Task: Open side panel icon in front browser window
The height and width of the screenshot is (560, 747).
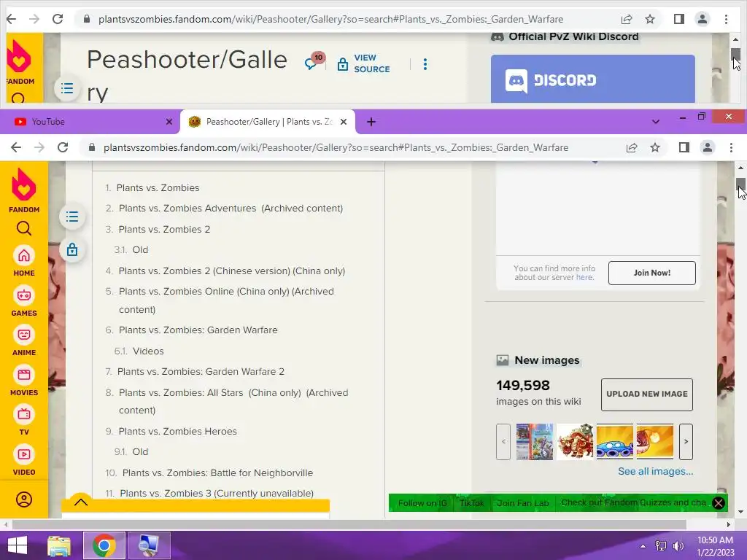Action: pos(684,147)
